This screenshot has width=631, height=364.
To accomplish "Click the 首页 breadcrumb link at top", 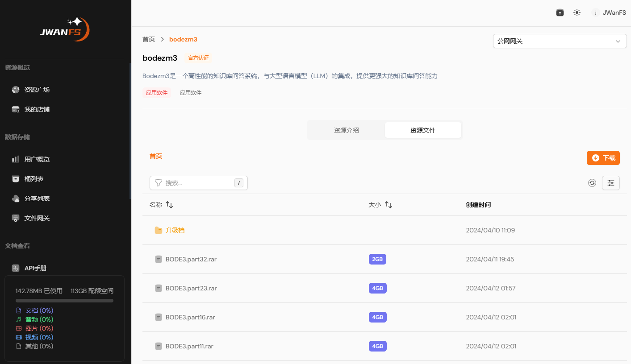I will tap(149, 39).
